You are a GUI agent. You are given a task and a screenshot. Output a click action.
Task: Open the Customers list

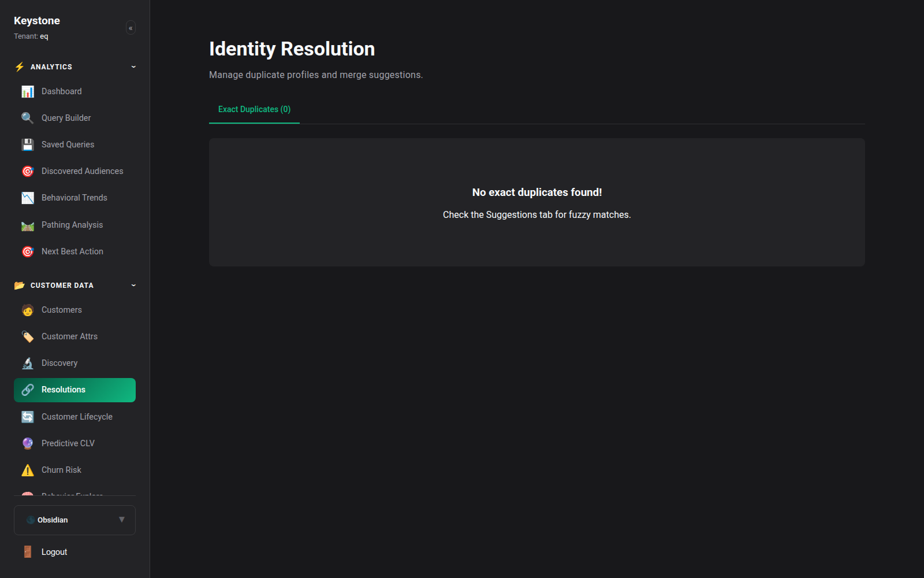click(x=74, y=310)
